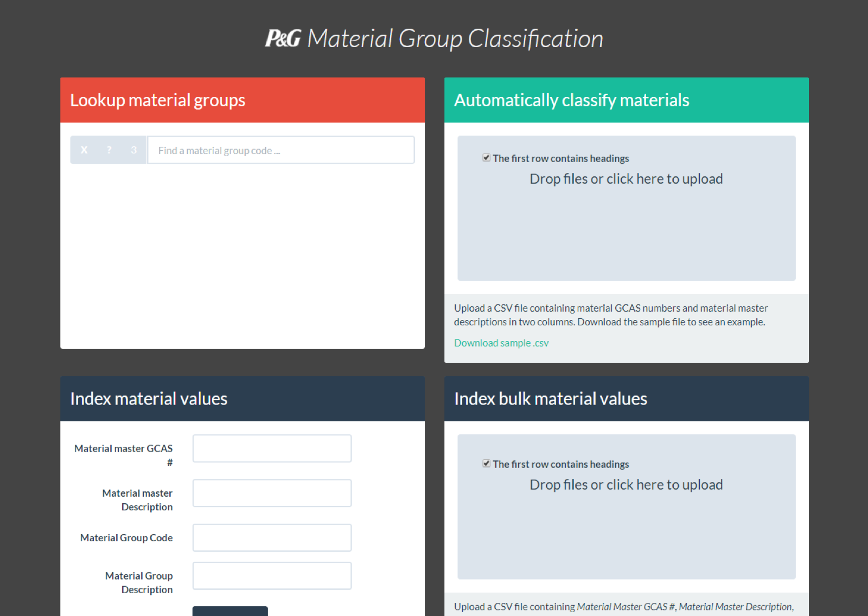
Task: Open the 'Download sample .csv' link
Action: (x=501, y=343)
